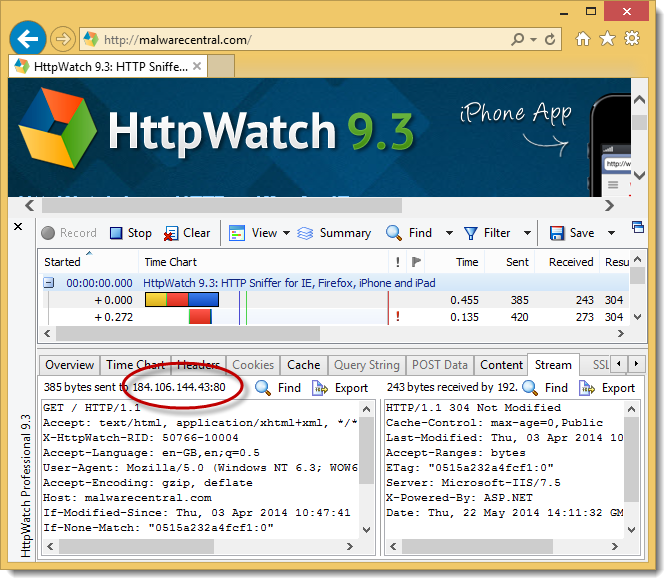This screenshot has height=585, width=671.
Task: Select the Stream tab
Action: coord(553,365)
